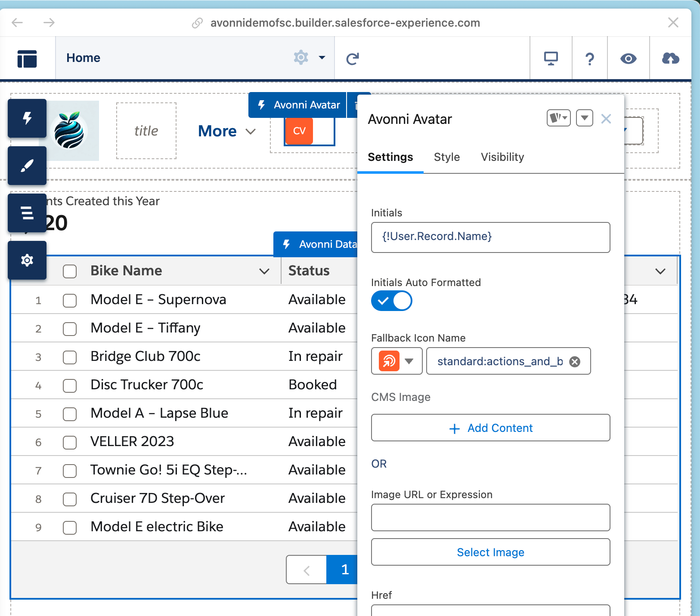Toggle Initials Auto Formatted switch off
The image size is (700, 616).
(391, 301)
